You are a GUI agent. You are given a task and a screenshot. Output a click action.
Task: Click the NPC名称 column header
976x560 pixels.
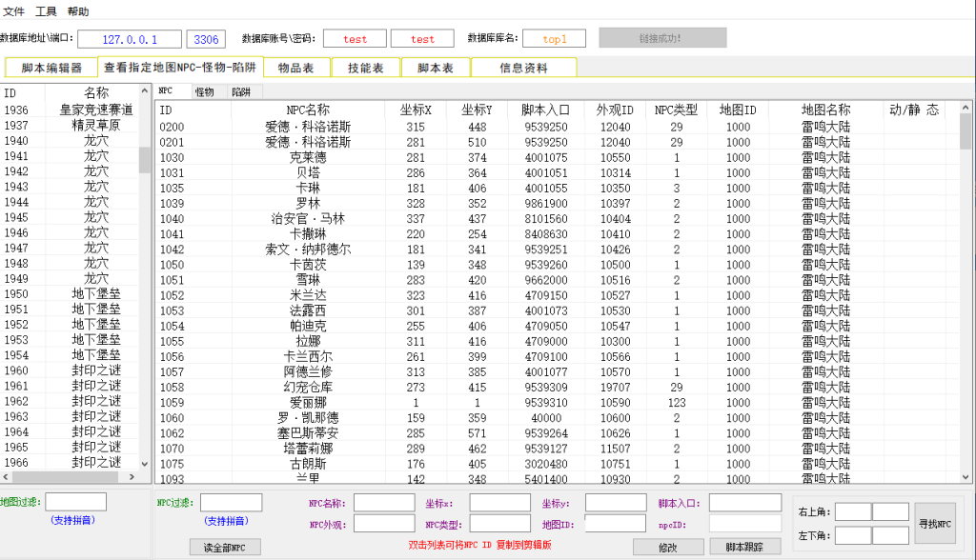click(308, 110)
